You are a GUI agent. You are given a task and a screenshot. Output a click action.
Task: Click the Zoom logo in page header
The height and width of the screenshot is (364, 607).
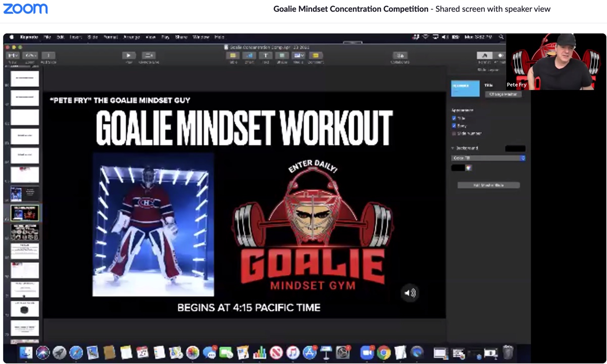tap(26, 9)
